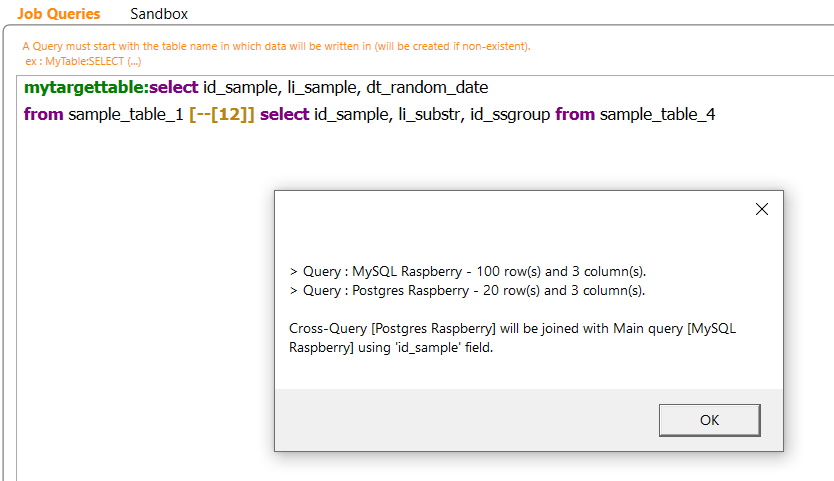Click sample_table_1 in the query text

click(x=126, y=114)
